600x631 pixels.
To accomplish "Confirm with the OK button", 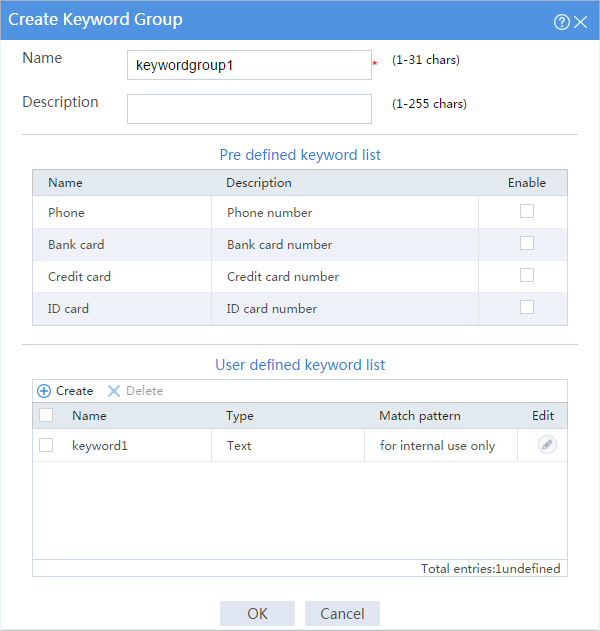I will [257, 614].
